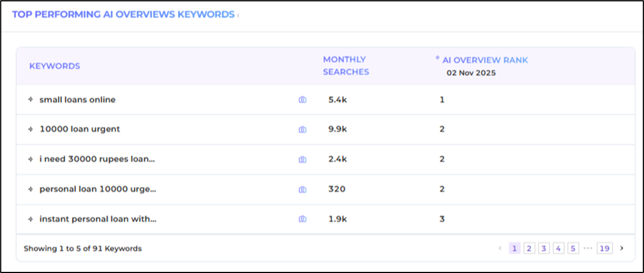Screen dimensions: 644x273
Task: Click the camera icon for small loans online
Action: (x=302, y=100)
